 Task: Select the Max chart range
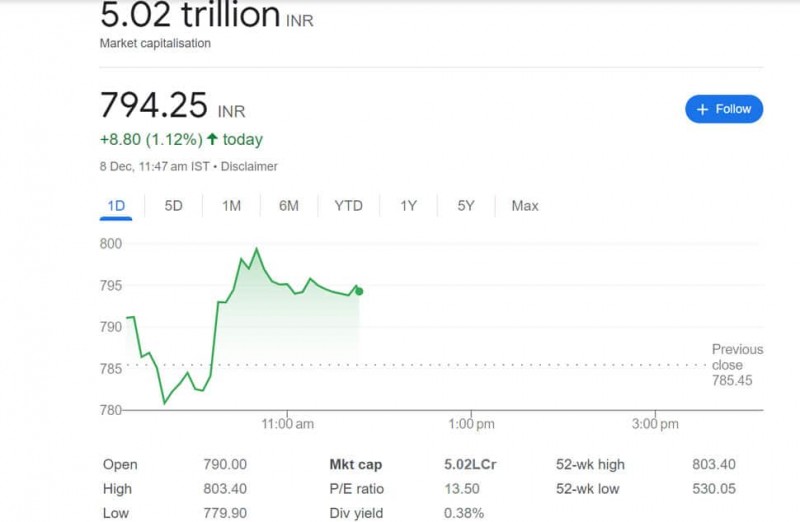pyautogui.click(x=524, y=206)
